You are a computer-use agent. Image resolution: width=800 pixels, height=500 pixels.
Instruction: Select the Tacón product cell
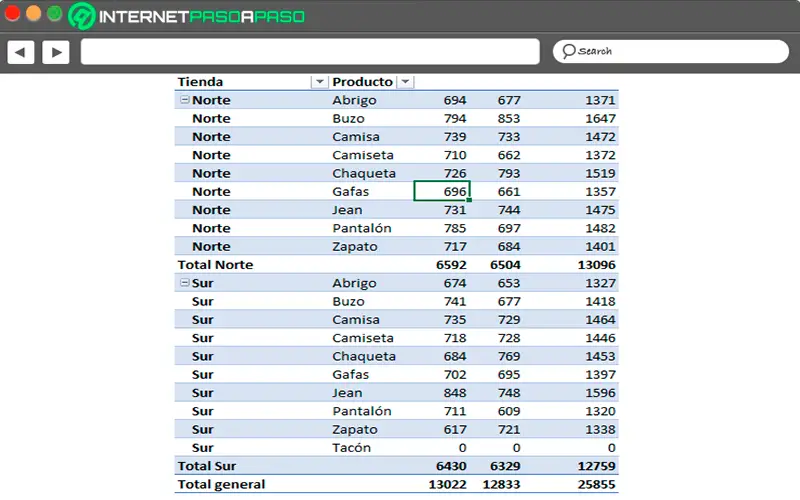point(352,447)
